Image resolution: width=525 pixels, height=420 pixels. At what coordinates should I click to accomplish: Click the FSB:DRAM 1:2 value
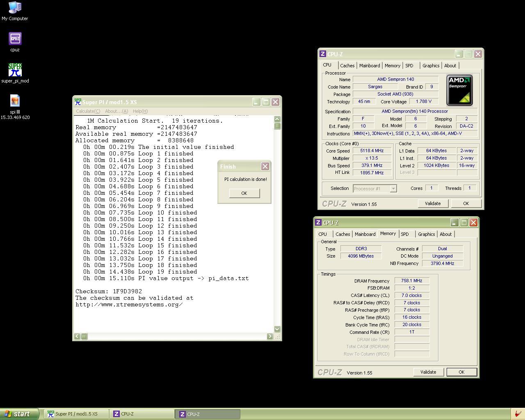(x=412, y=288)
